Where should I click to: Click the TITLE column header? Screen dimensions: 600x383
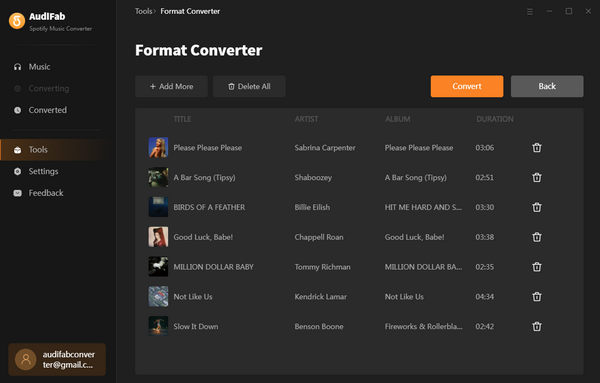tap(182, 119)
